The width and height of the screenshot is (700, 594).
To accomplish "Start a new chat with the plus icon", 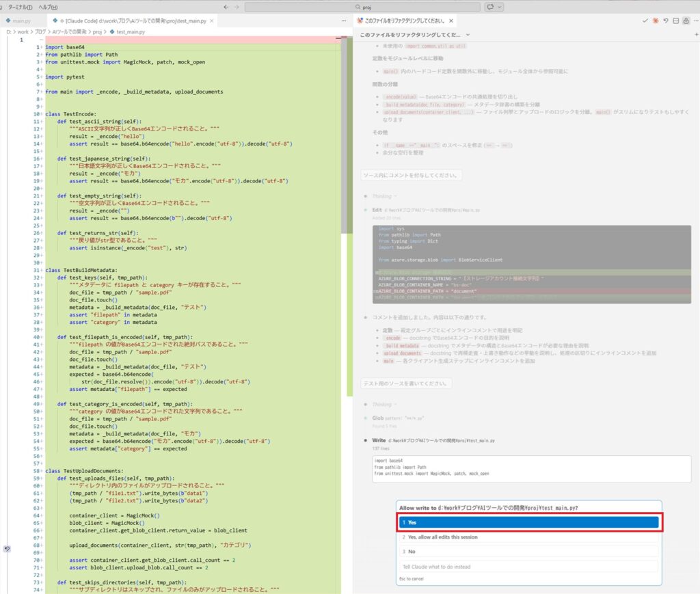I will (696, 34).
